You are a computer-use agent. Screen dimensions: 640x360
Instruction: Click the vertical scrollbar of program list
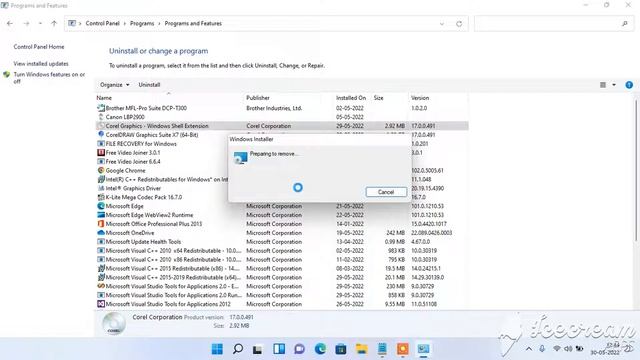click(x=636, y=171)
